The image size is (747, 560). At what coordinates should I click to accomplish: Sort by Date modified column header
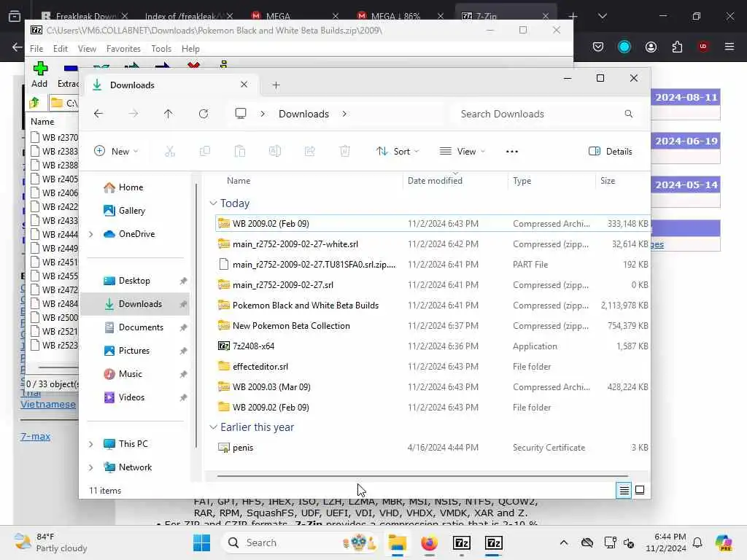click(x=435, y=181)
